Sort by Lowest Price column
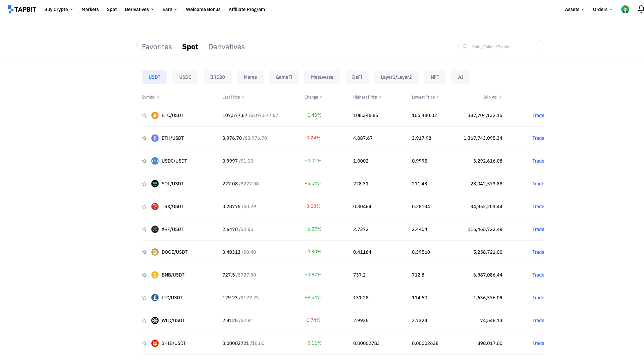Image resolution: width=644 pixels, height=362 pixels. pos(425,97)
